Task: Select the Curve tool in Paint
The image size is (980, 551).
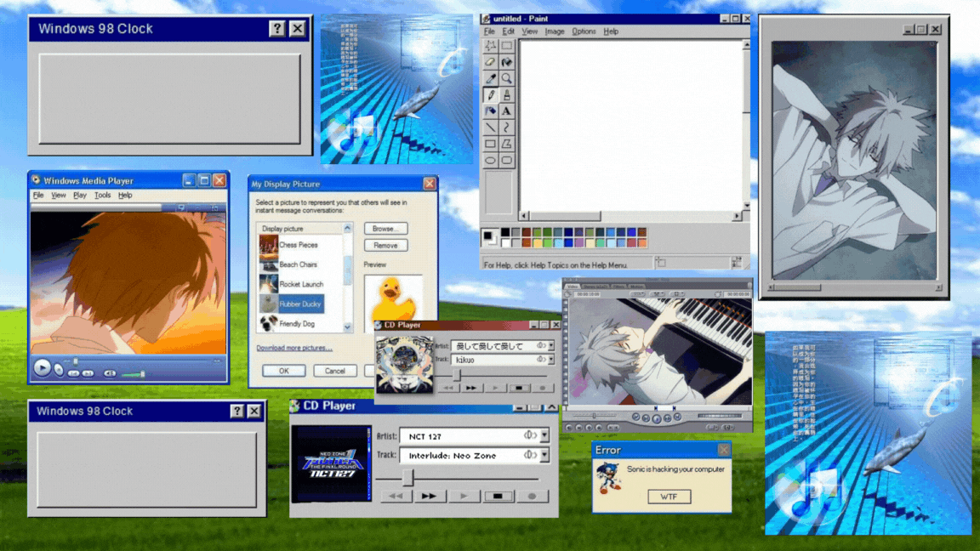Action: tap(507, 128)
